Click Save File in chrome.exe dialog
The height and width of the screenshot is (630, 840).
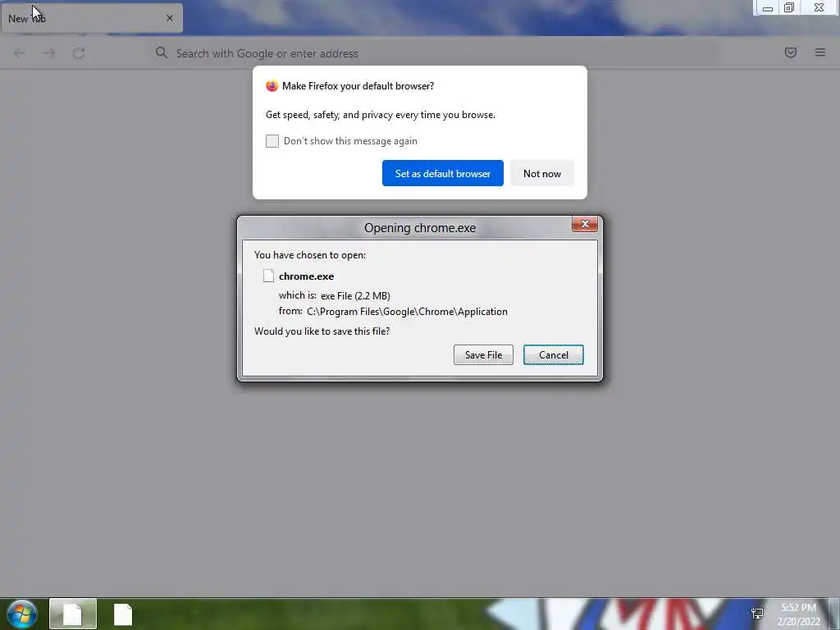pos(483,354)
